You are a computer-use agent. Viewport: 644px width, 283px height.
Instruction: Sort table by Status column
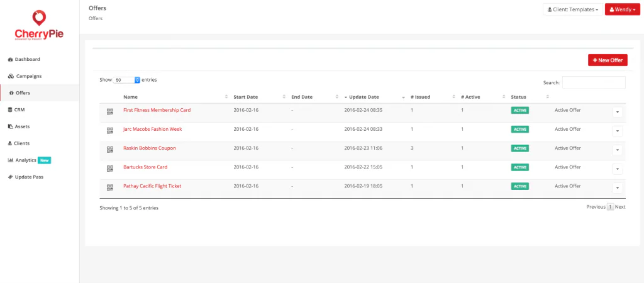tap(530, 97)
